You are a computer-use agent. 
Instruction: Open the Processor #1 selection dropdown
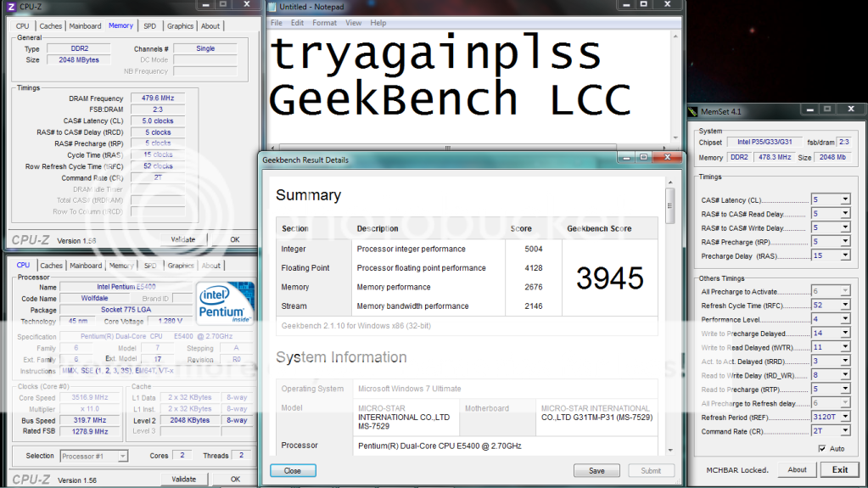click(x=122, y=456)
